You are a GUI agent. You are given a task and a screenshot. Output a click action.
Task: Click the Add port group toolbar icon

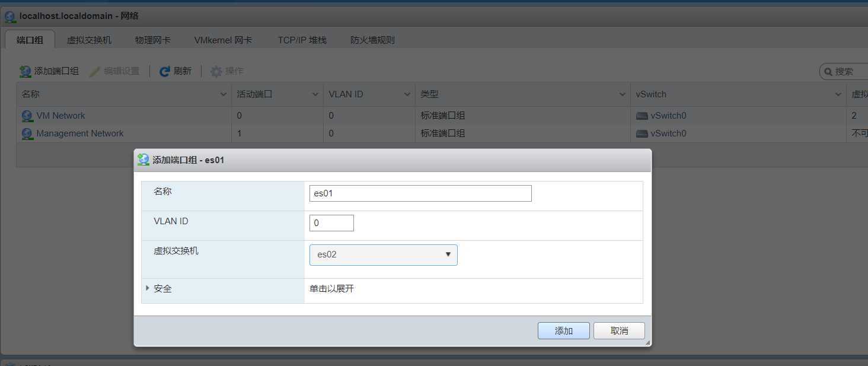pyautogui.click(x=25, y=71)
